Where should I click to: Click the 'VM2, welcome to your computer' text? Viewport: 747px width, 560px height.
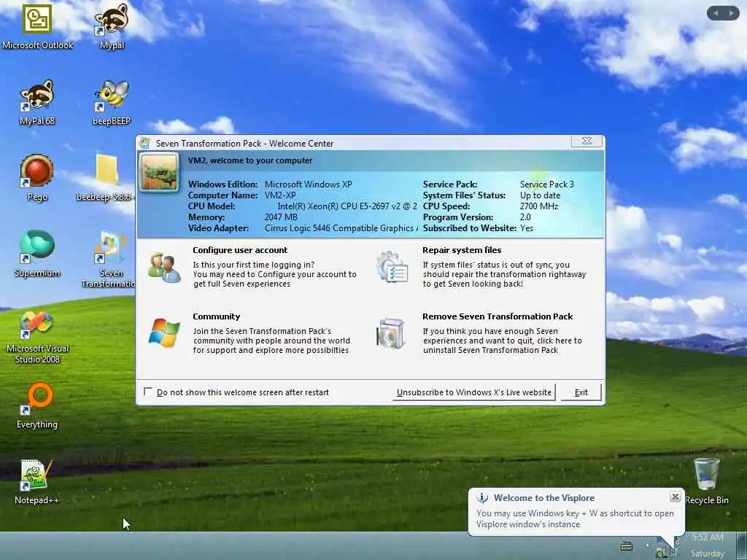(250, 160)
